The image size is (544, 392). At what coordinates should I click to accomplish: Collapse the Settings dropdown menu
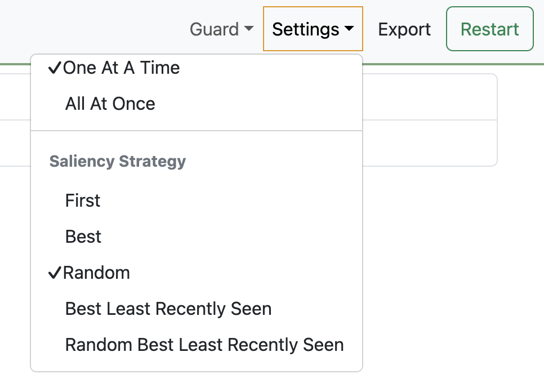(313, 29)
